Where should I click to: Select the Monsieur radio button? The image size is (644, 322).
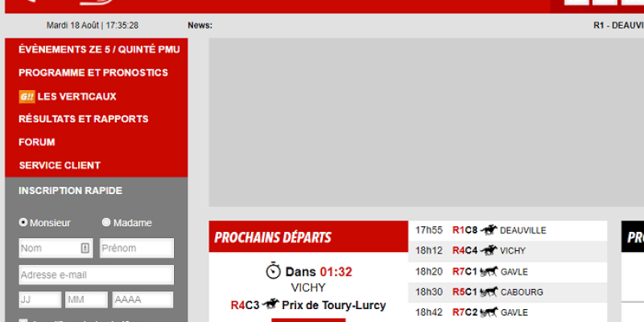(x=23, y=222)
